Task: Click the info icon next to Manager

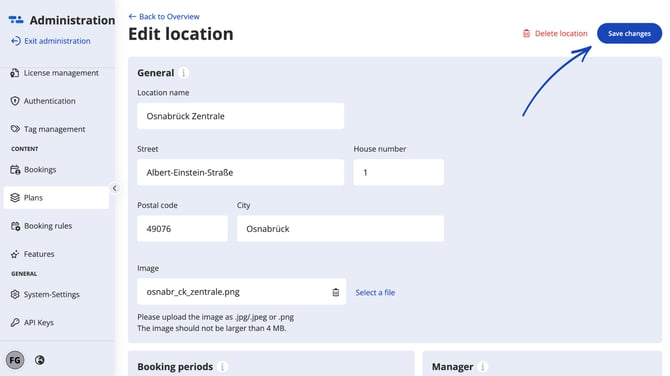Action: pos(482,367)
